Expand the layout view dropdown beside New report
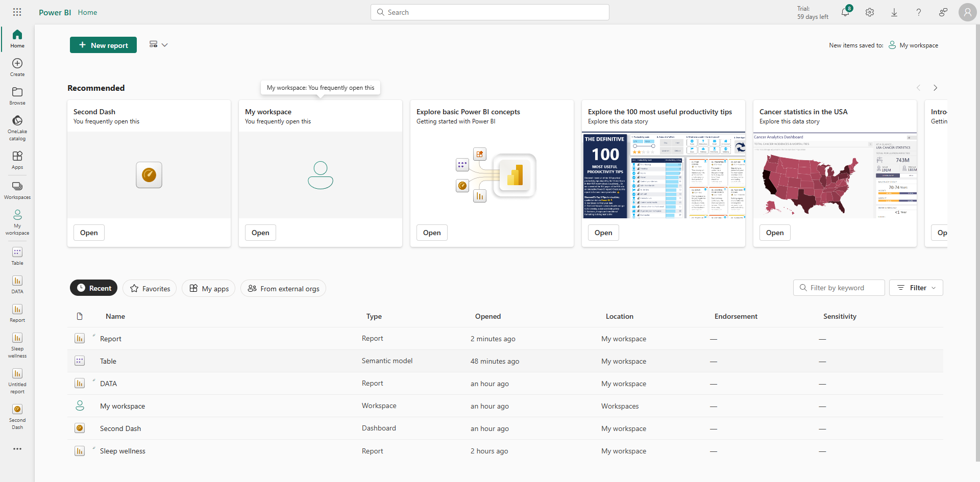 (158, 45)
